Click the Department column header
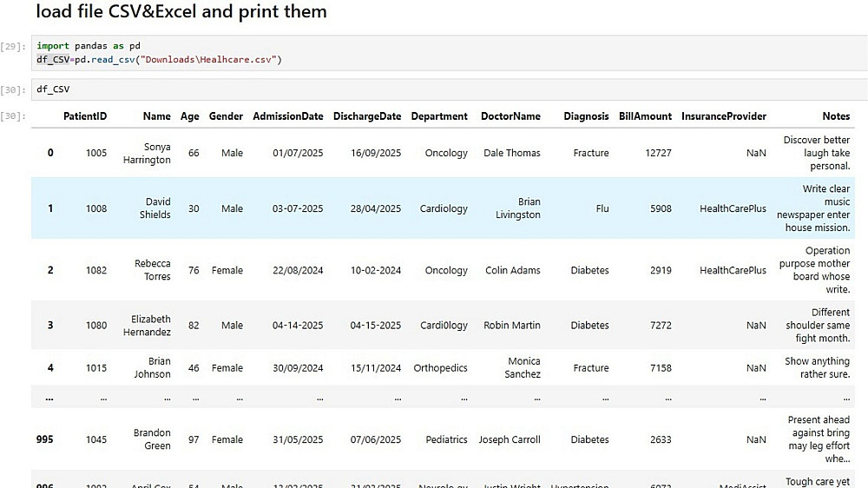Viewport: 868px width, 488px height. (x=439, y=116)
